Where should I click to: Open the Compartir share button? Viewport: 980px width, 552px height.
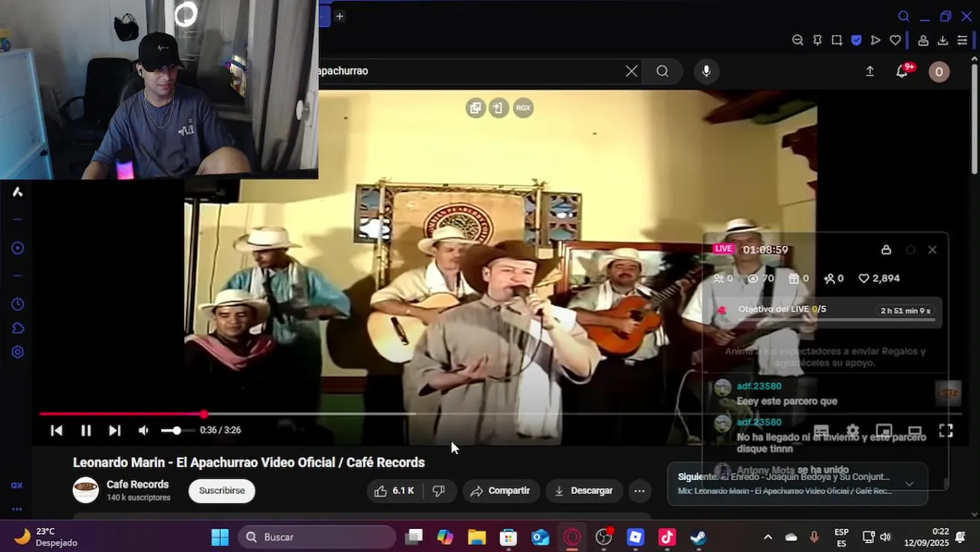[x=501, y=491]
